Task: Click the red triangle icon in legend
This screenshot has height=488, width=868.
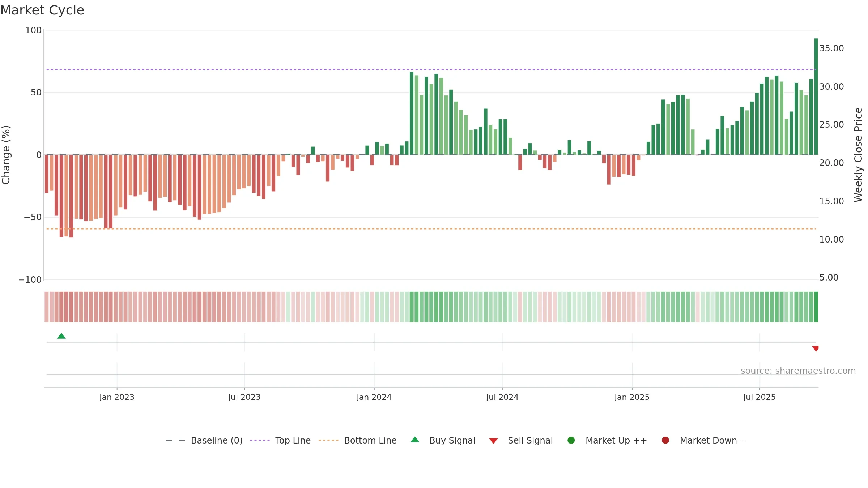Action: click(x=493, y=441)
